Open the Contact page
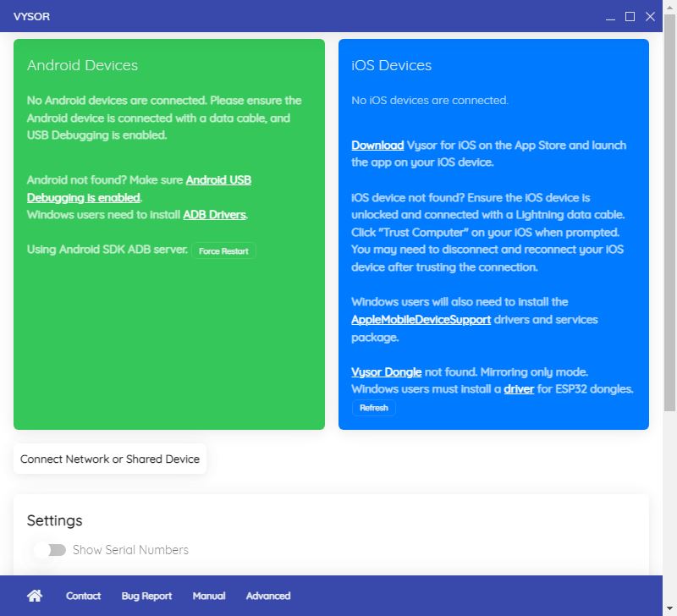The image size is (677, 616). point(83,596)
